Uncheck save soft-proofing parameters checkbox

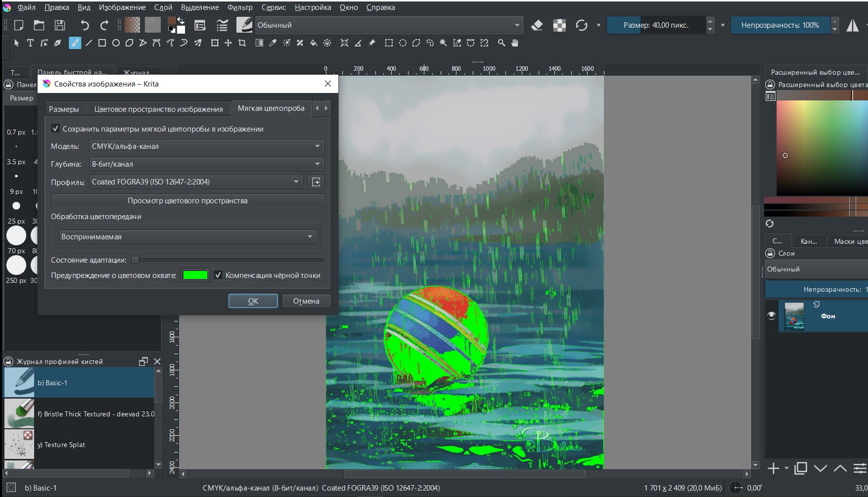tap(56, 129)
